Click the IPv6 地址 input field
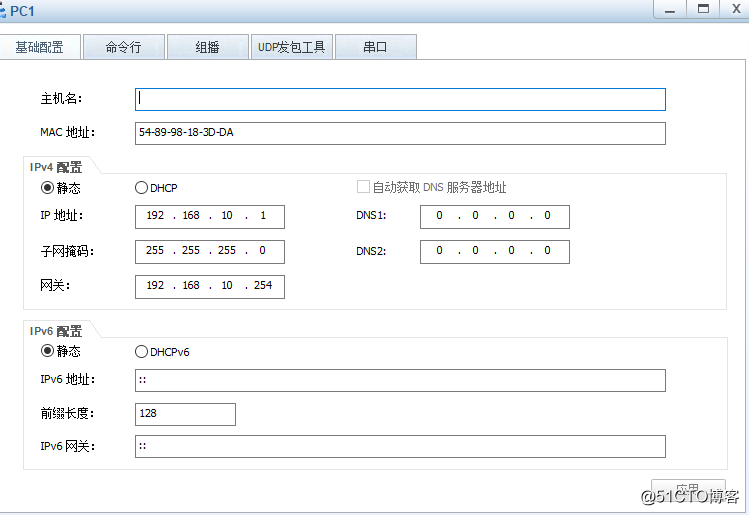The height and width of the screenshot is (515, 749). [400, 380]
